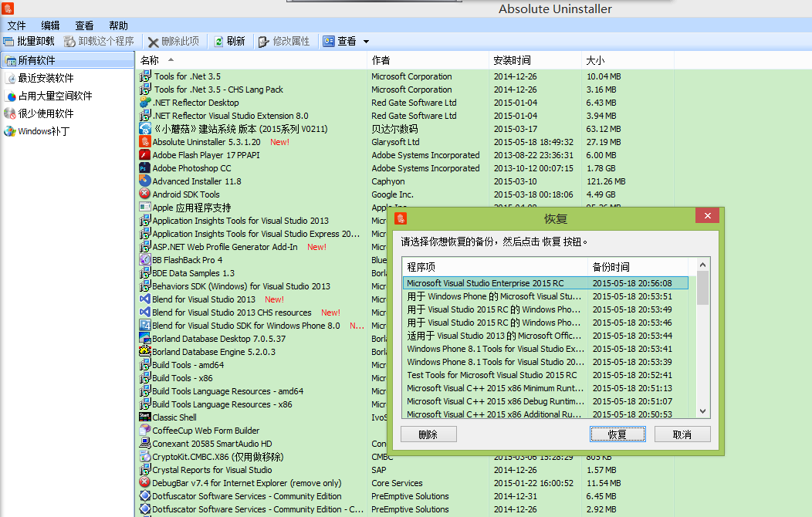Click the Borland Database Desktop icon
Image resolution: width=812 pixels, height=517 pixels.
click(x=145, y=339)
